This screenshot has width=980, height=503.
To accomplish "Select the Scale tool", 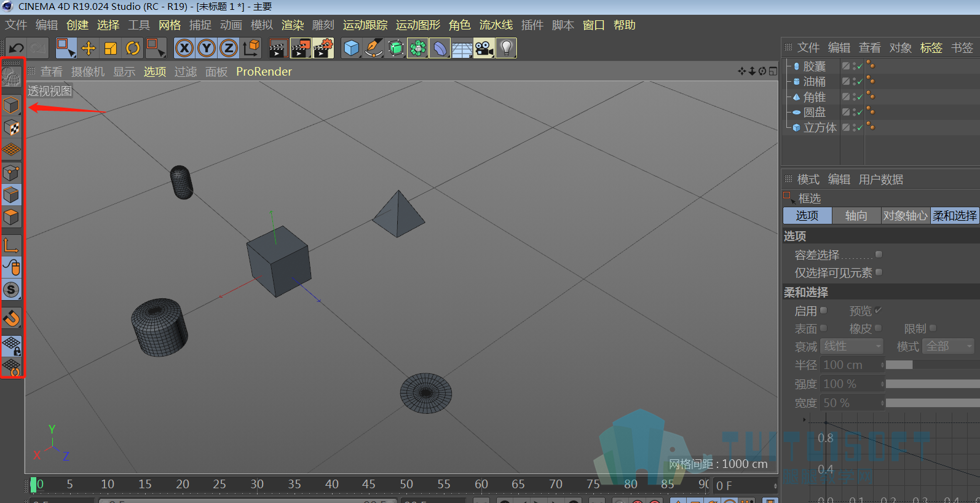I will [111, 48].
